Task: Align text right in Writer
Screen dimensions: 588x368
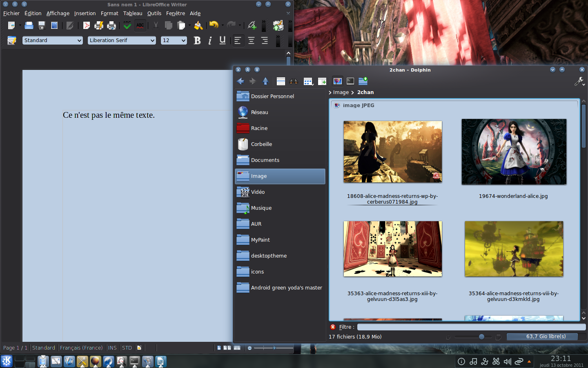Action: (x=265, y=40)
